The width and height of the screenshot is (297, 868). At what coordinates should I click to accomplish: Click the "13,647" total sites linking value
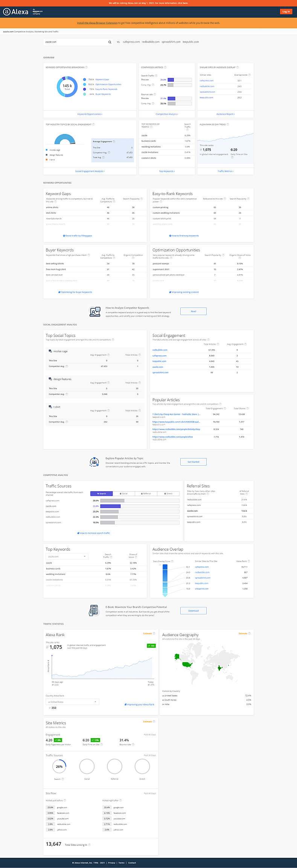pyautogui.click(x=53, y=844)
